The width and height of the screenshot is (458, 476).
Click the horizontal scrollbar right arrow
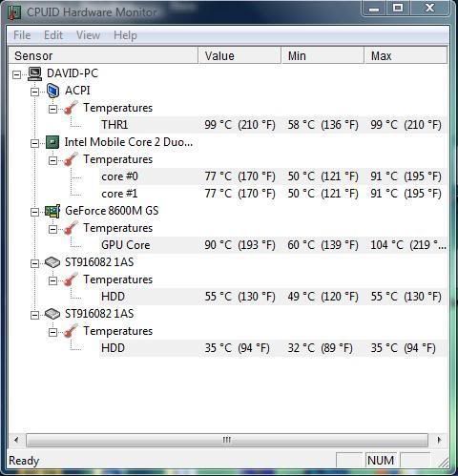tap(439, 440)
